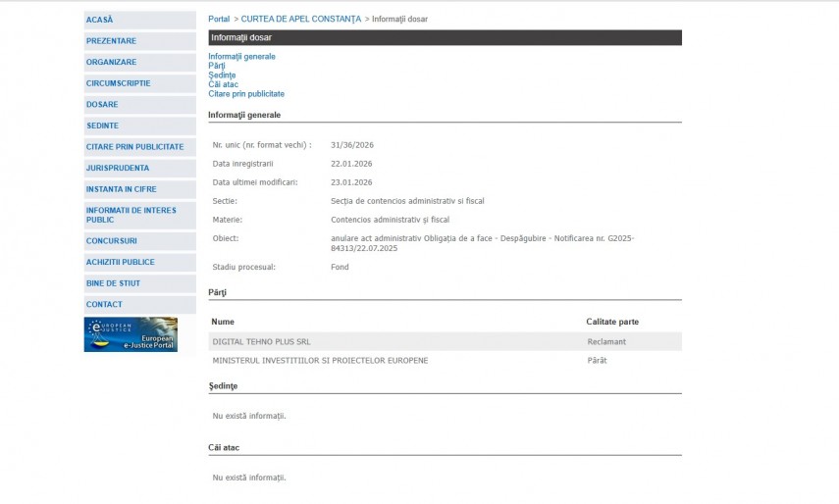Open INFORMATII DE INTERES PUBLIC
This screenshot has width=839, height=504.
tap(131, 215)
